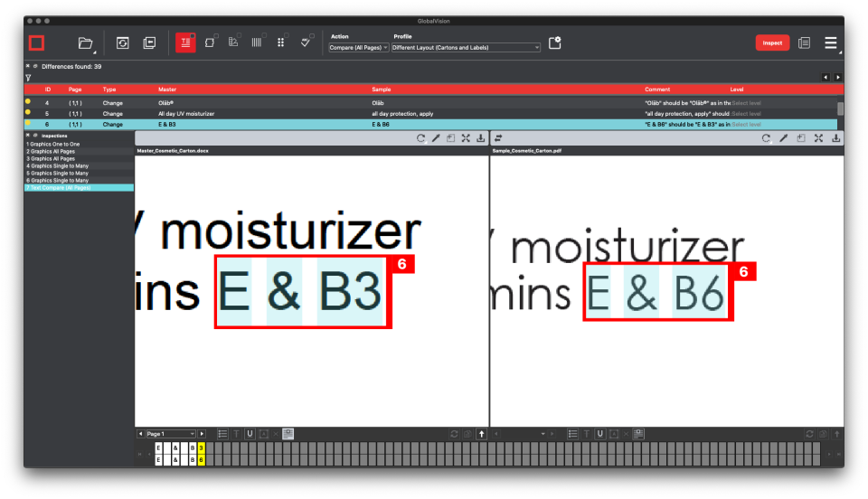
Task: Click difference marker 6 on Sample document
Action: [x=744, y=271]
